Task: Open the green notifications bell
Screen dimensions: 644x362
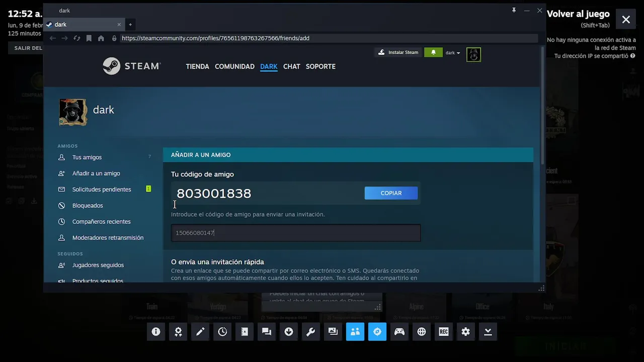Action: click(x=433, y=52)
